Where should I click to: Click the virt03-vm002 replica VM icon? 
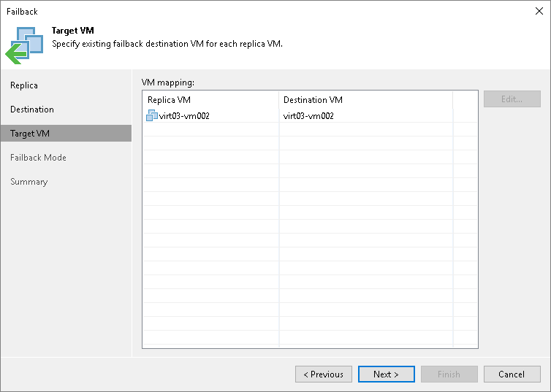click(152, 115)
